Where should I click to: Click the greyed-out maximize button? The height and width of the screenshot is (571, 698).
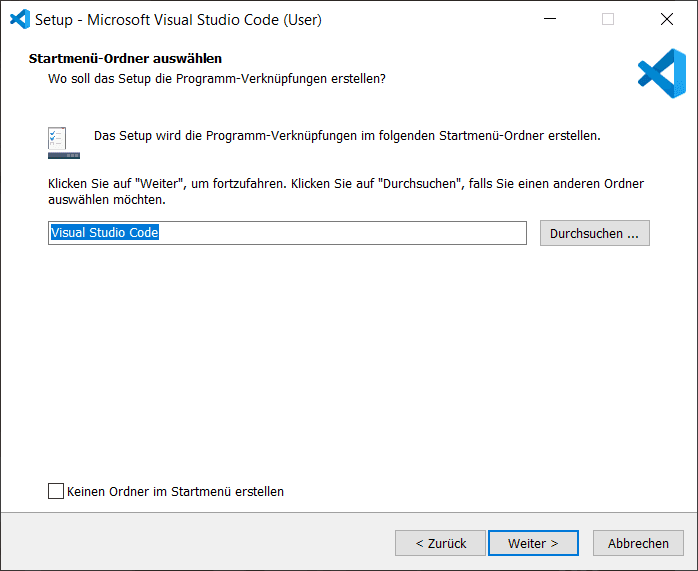607,19
